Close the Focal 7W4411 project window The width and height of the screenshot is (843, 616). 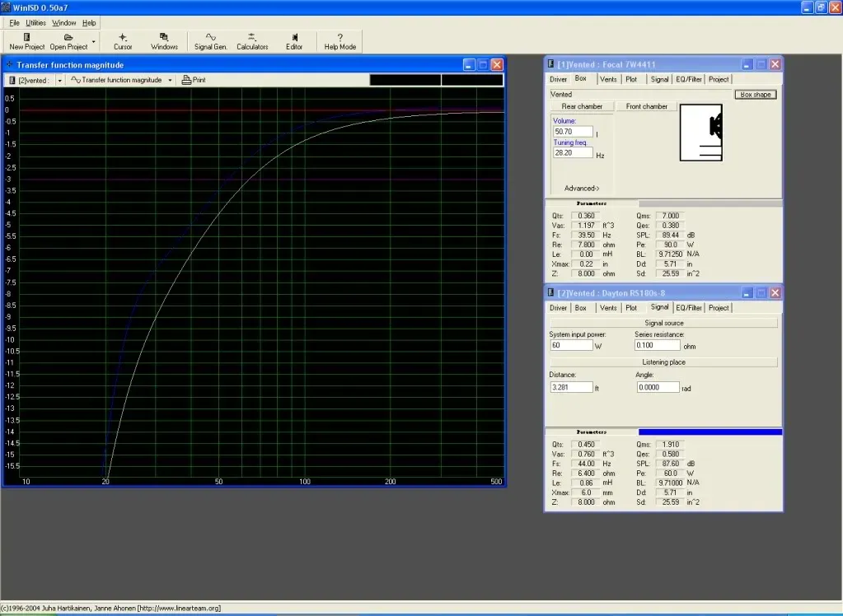point(775,64)
